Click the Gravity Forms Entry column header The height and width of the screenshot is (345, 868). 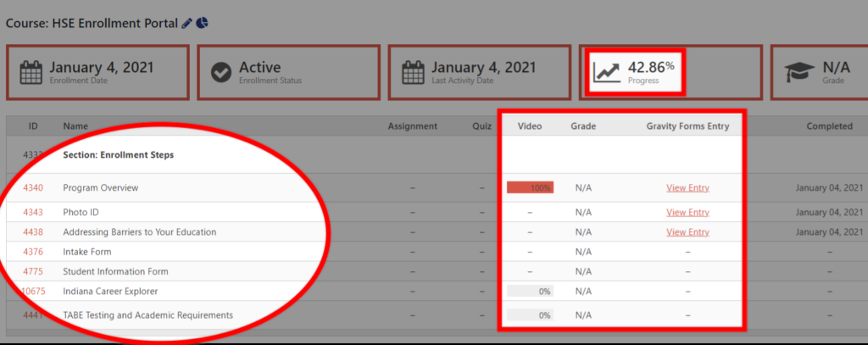pyautogui.click(x=687, y=126)
